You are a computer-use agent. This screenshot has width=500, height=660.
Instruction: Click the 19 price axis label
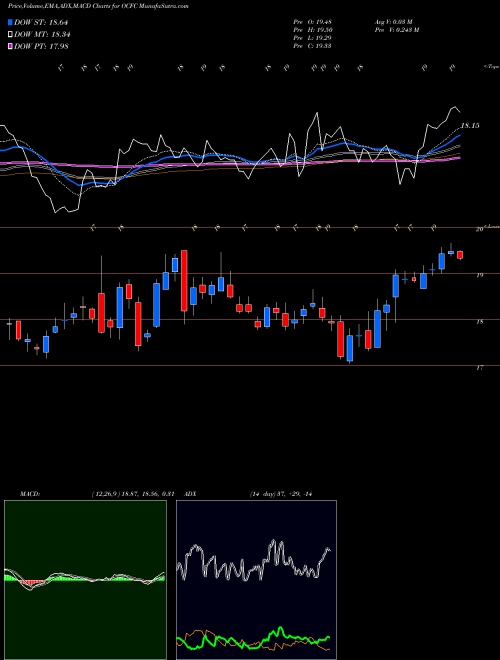click(x=479, y=275)
